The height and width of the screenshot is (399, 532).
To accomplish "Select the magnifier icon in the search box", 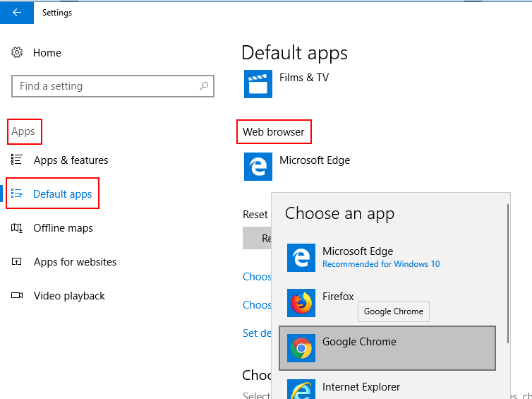I will (x=204, y=86).
